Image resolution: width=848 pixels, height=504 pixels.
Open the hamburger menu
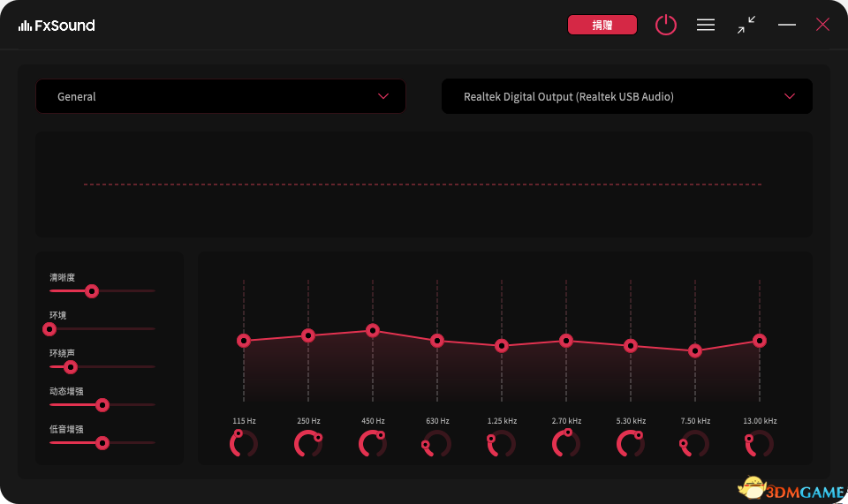706,25
